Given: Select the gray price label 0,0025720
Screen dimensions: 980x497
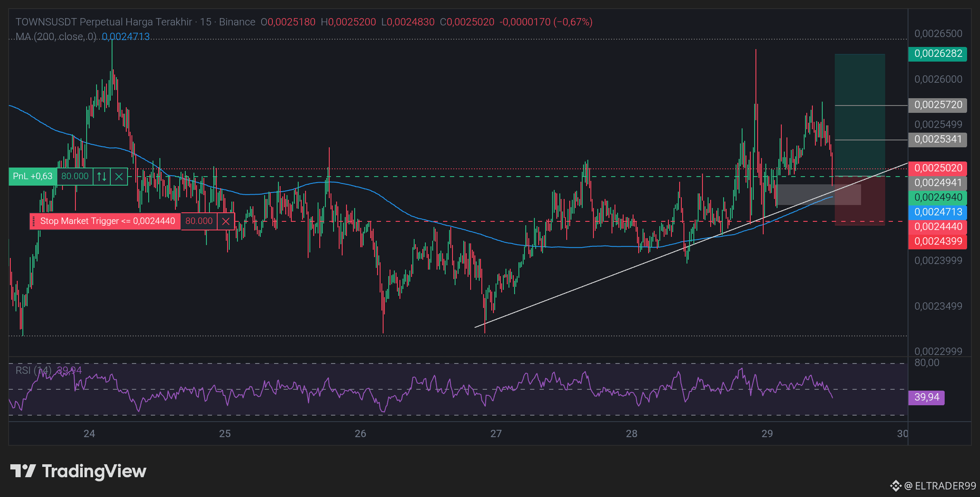Looking at the screenshot, I should 938,105.
